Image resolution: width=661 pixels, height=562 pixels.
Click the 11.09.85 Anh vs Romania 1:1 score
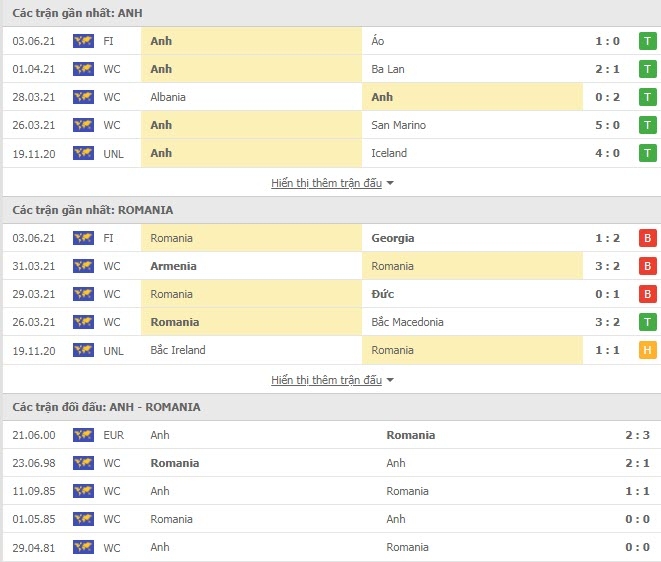(637, 491)
